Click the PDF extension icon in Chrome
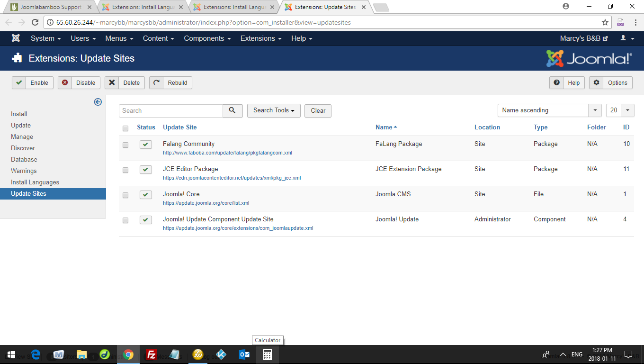The image size is (644, 364). (x=620, y=22)
